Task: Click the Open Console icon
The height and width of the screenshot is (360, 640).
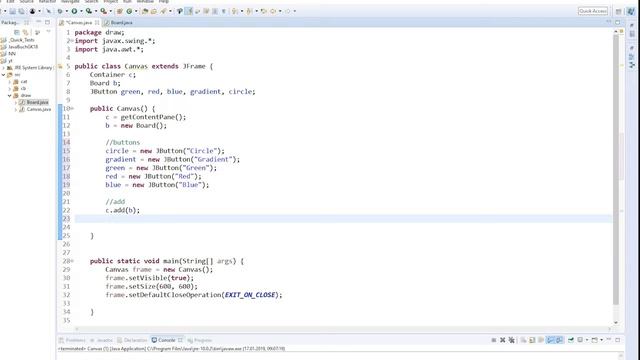Action: [595, 340]
